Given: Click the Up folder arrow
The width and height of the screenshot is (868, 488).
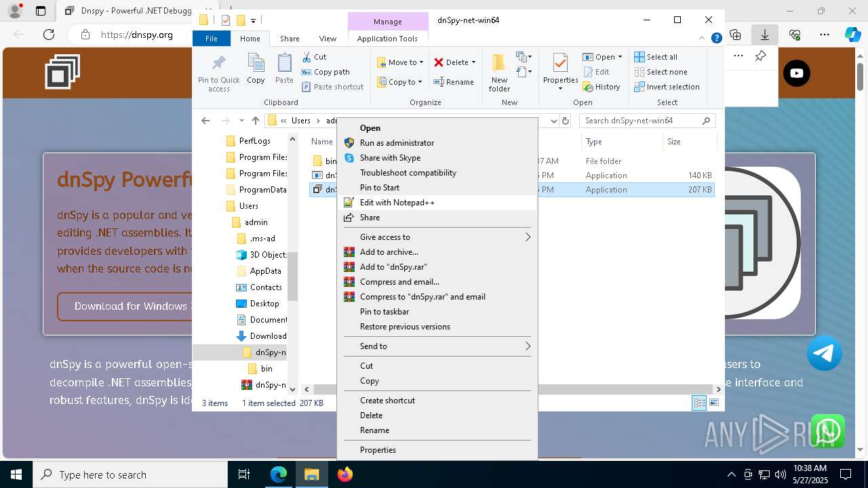Looking at the screenshot, I should tap(255, 121).
